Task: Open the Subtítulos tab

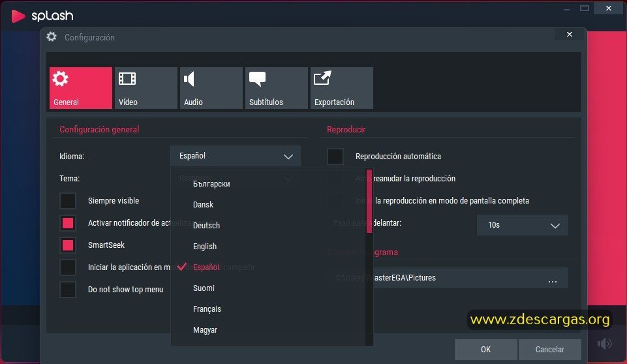Action: (277, 88)
